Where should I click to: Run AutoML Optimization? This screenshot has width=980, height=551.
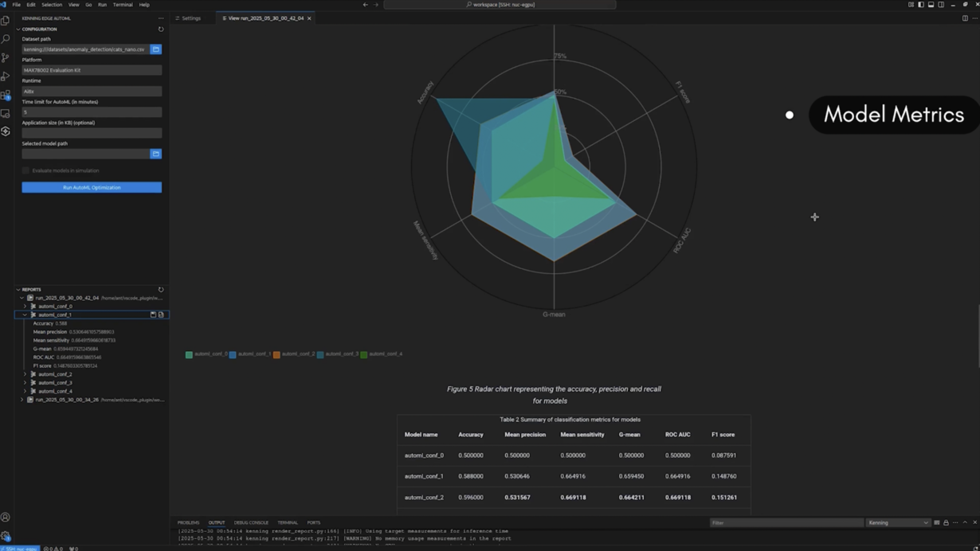point(92,187)
